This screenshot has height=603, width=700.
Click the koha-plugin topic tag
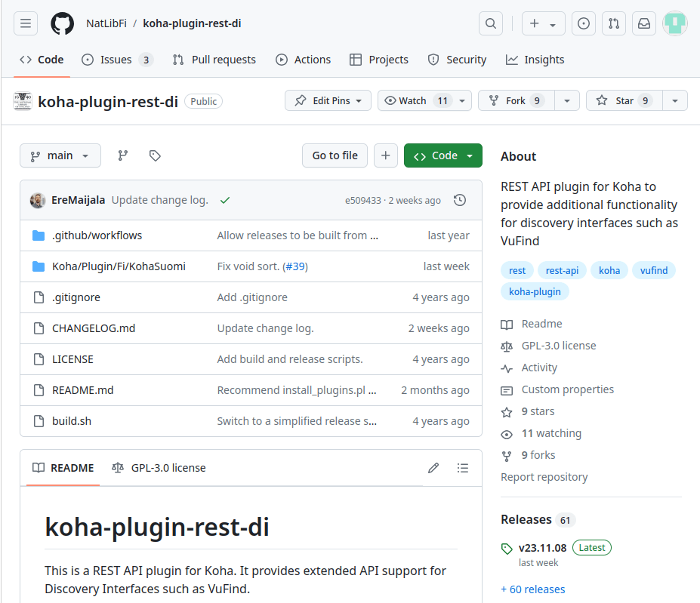pos(535,291)
